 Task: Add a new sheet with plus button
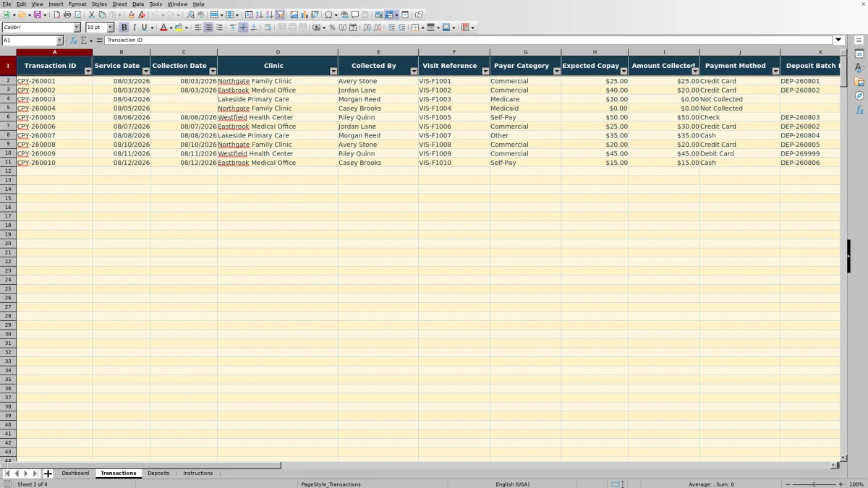click(48, 474)
